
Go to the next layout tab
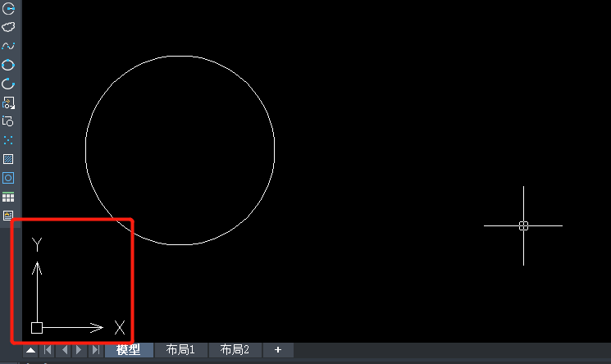click(x=80, y=350)
